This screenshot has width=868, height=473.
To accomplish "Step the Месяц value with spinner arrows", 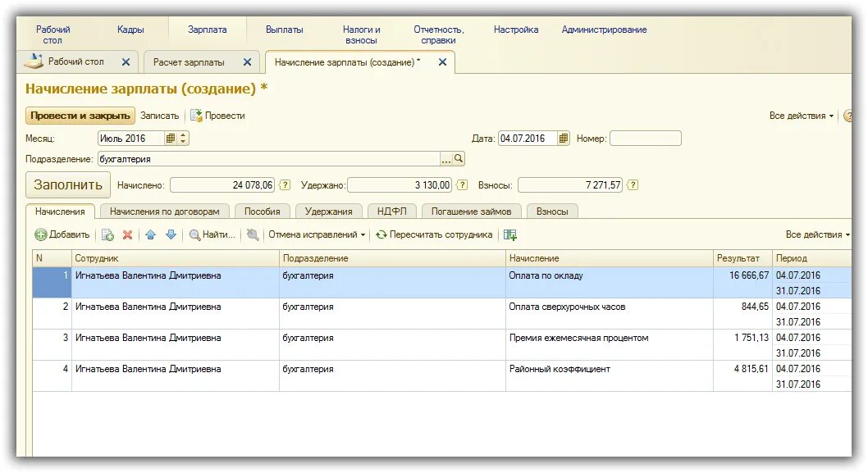I will pyautogui.click(x=183, y=139).
